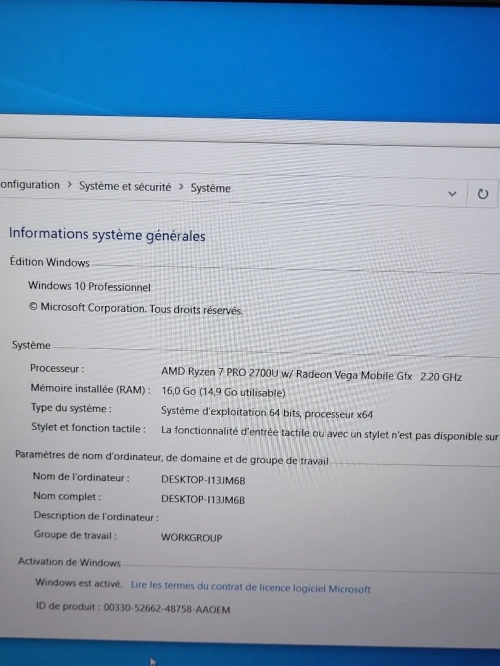
Task: Click the Stylet et fonction tactile label
Action: (88, 428)
